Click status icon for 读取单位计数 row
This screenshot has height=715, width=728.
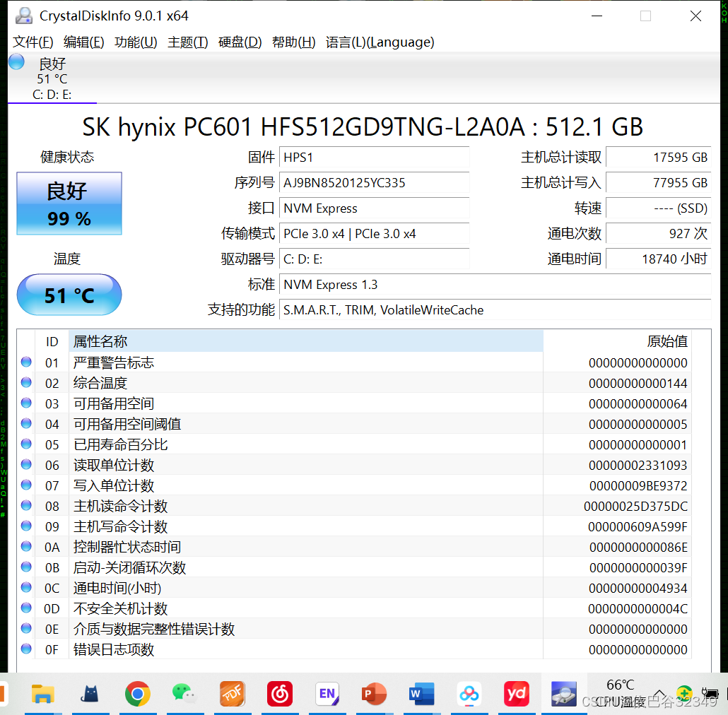click(x=26, y=464)
